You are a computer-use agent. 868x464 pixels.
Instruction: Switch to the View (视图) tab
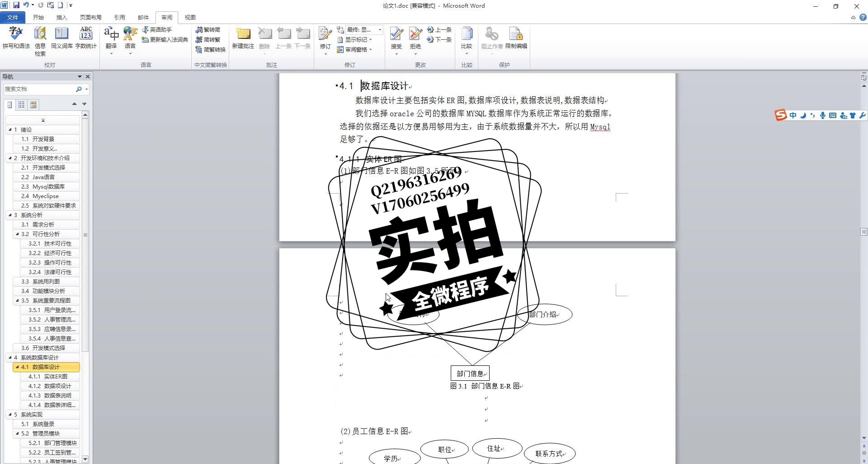point(190,17)
